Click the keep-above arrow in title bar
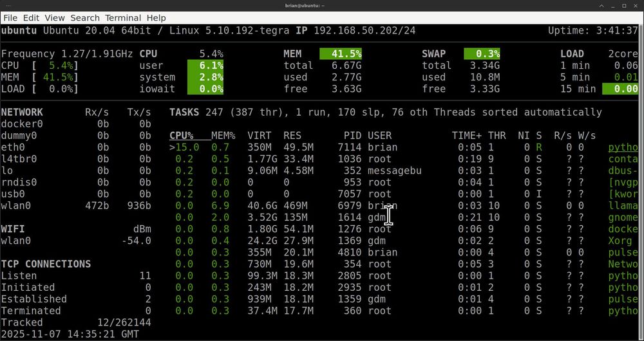Screen dimensions: 644x341 point(601,6)
